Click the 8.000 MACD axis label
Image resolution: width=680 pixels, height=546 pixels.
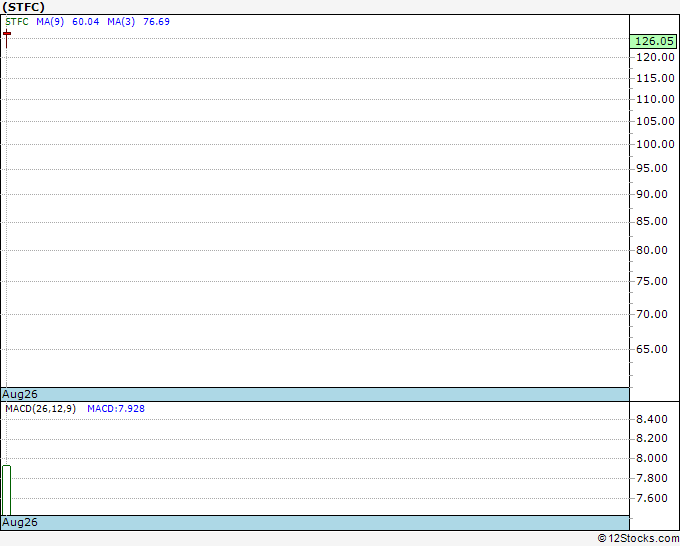651,458
